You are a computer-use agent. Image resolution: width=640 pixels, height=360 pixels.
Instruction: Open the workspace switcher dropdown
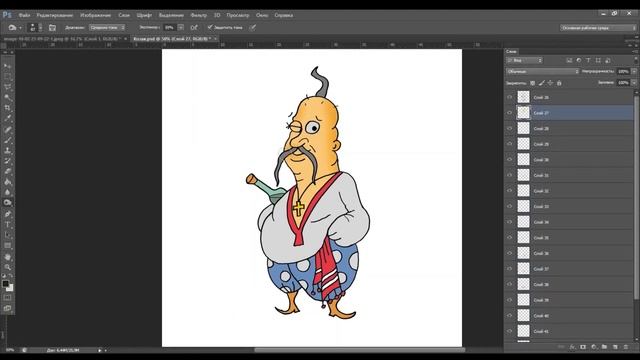pyautogui.click(x=598, y=28)
